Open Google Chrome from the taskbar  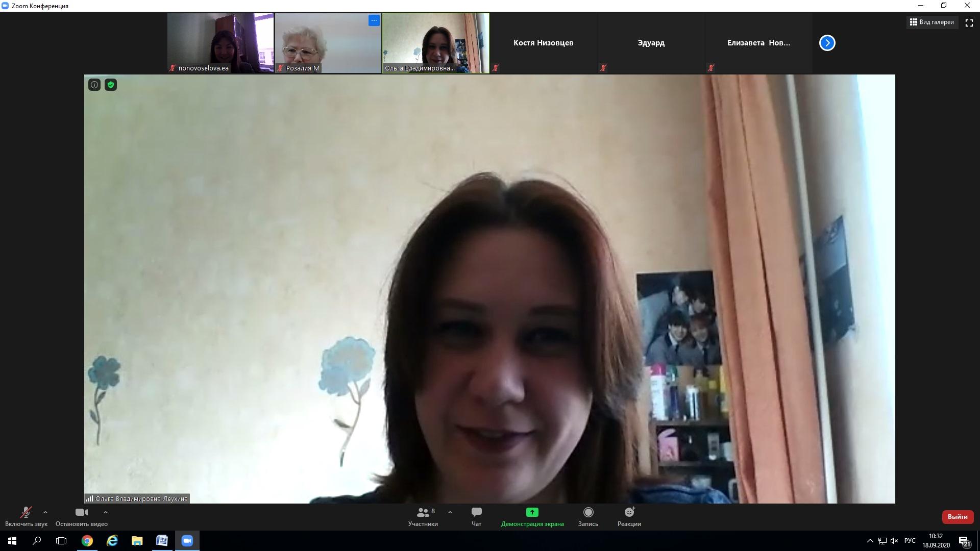pyautogui.click(x=87, y=541)
